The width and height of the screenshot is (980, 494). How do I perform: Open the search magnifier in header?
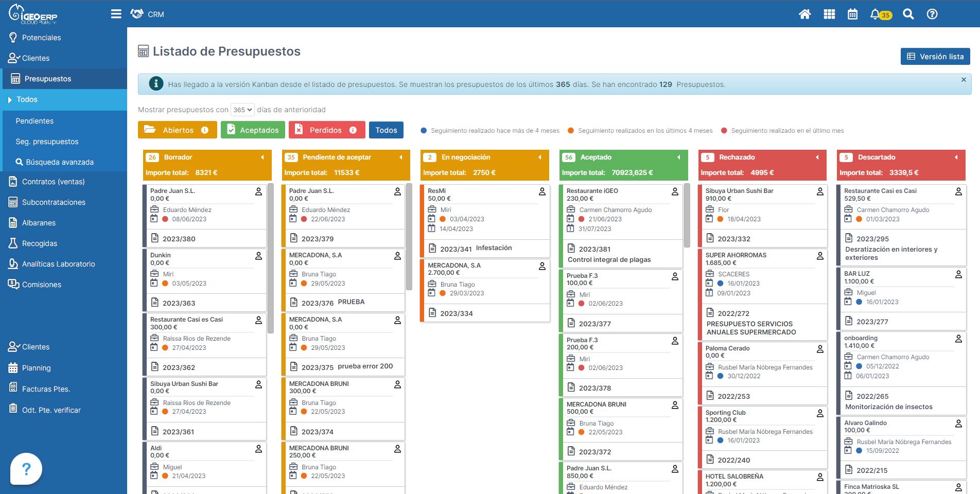pos(908,14)
